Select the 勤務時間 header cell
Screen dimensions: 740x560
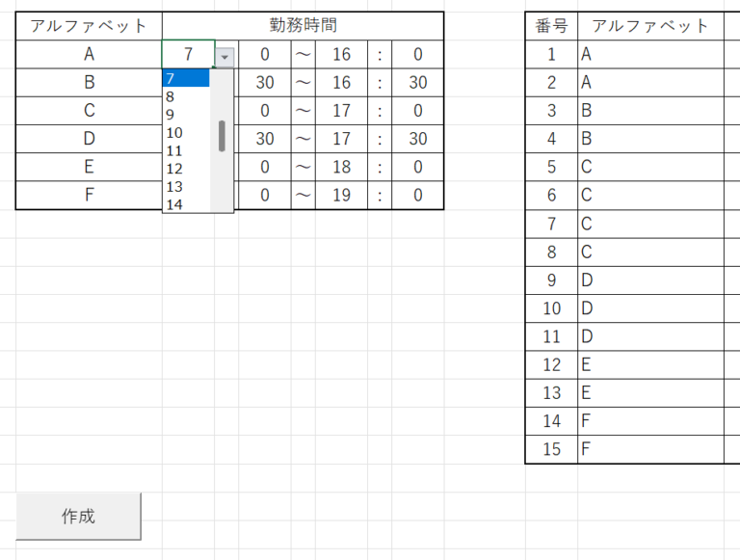(x=303, y=26)
